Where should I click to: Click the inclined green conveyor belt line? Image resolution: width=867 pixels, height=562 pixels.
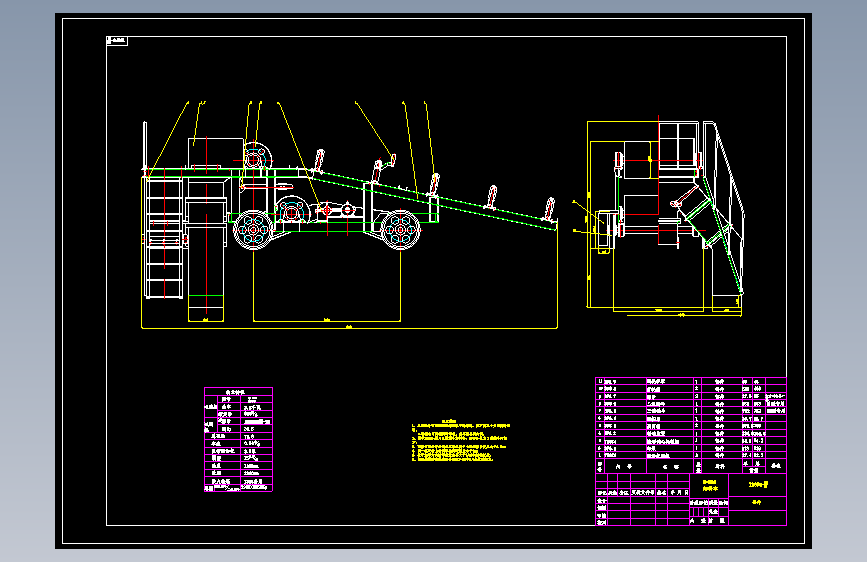pos(434,200)
